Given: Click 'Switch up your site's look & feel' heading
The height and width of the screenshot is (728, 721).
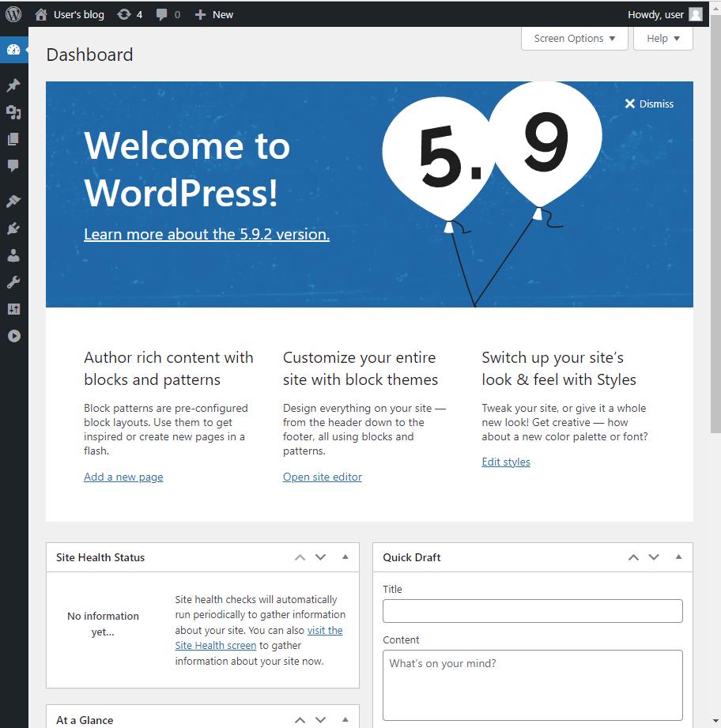Looking at the screenshot, I should [559, 368].
